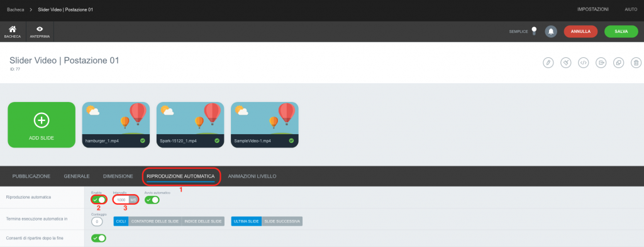Open the hamburger_1.mp4 slide thumbnail
644x247 pixels.
pos(116,125)
